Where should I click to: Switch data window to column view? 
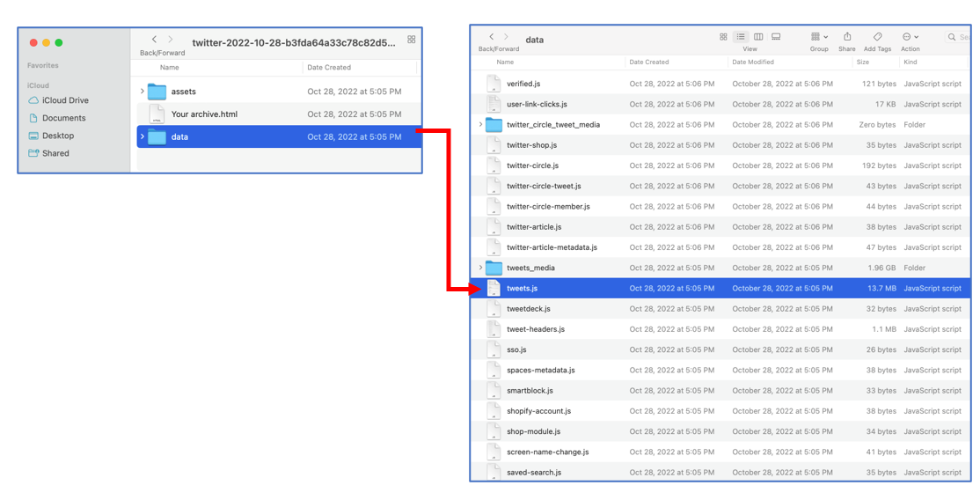(x=758, y=37)
